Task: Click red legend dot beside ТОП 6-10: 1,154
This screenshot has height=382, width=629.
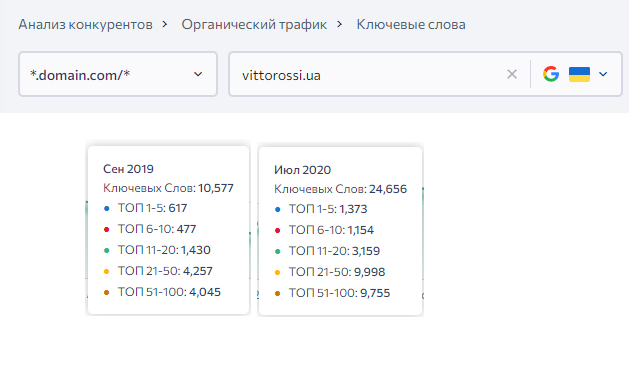Action: coord(277,230)
